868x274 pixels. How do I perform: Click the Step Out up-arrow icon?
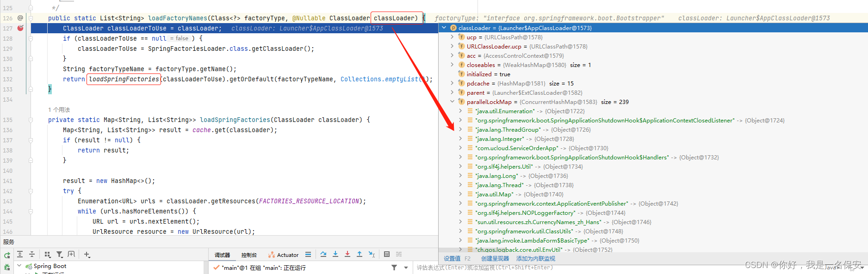360,254
